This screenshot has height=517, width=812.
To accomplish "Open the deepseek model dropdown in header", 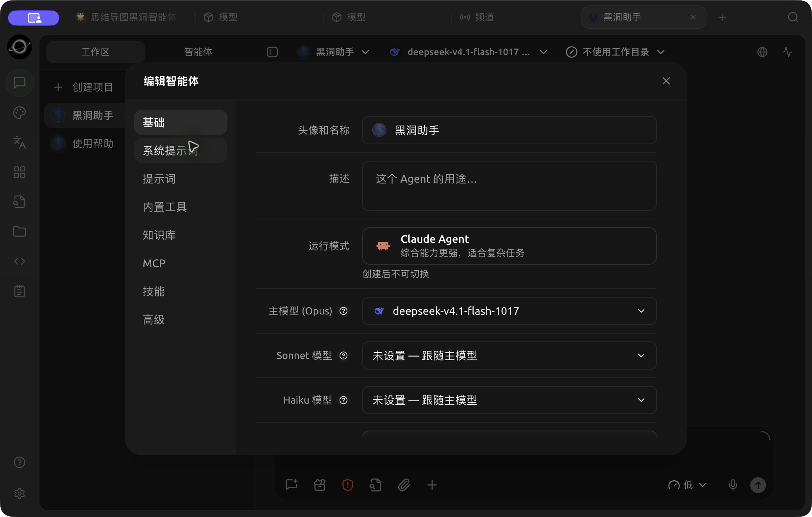I will click(x=468, y=52).
